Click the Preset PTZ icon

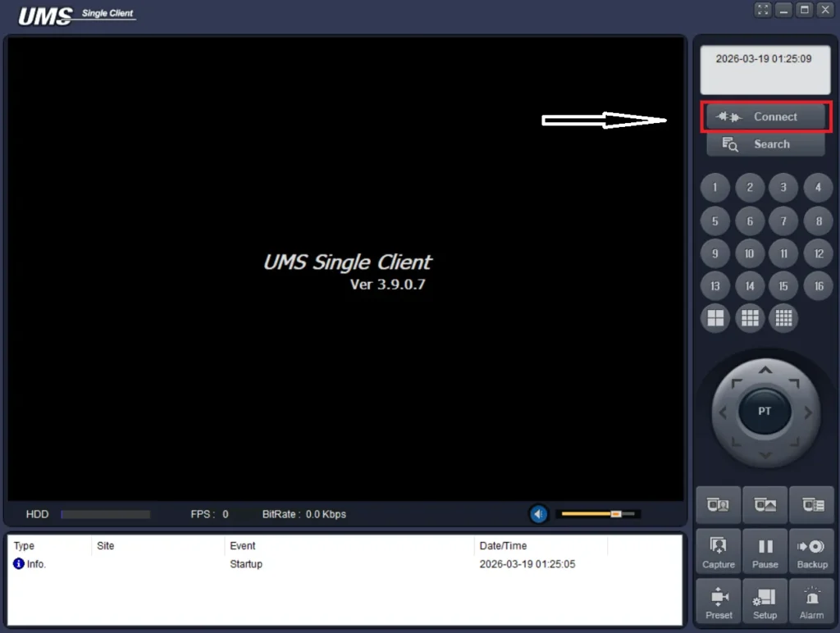718,601
